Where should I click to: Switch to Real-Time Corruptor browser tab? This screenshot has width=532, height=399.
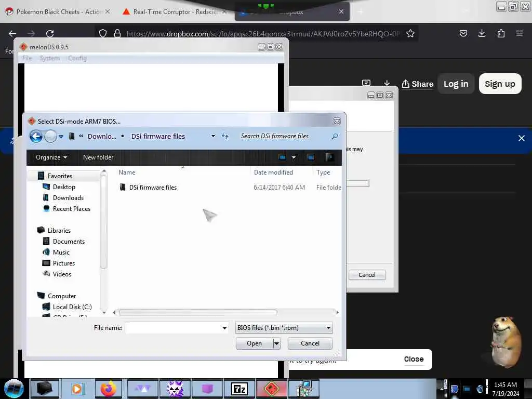point(175,12)
